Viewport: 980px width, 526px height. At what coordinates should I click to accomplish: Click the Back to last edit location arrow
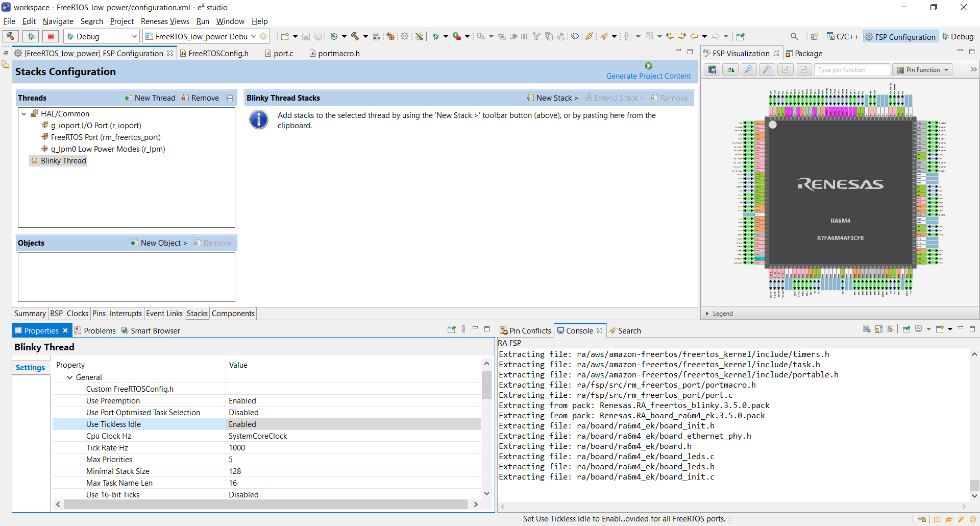(x=670, y=36)
